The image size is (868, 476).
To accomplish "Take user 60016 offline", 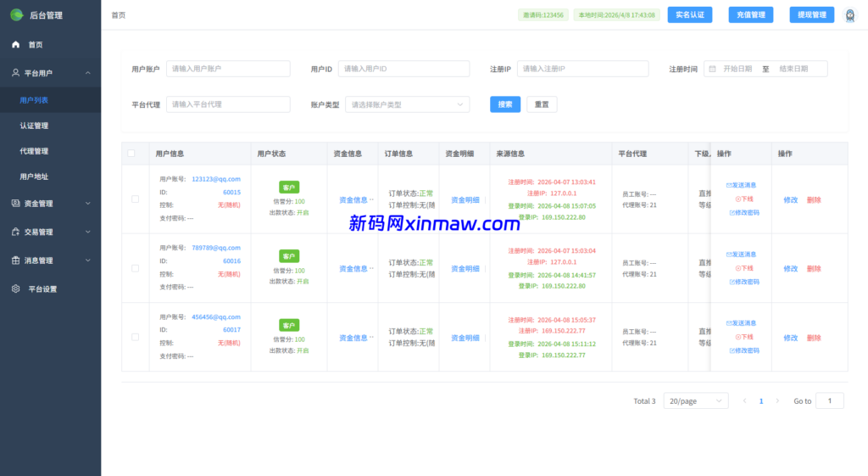I will tap(744, 268).
